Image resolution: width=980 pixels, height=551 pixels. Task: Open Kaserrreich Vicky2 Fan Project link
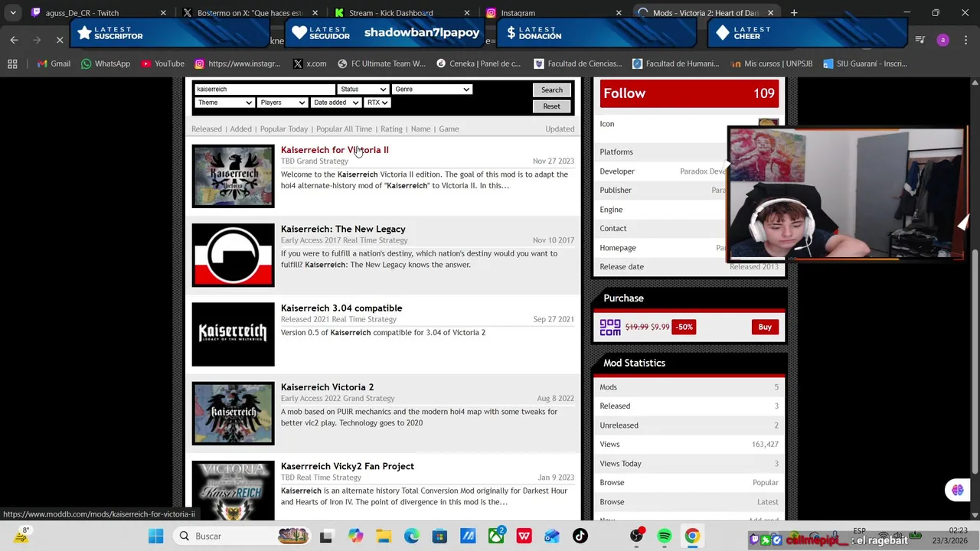point(348,466)
